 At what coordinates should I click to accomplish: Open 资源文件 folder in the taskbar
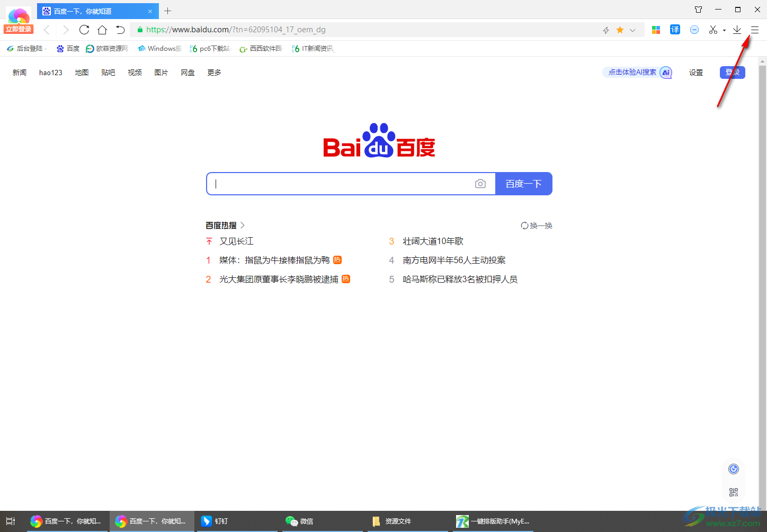pos(408,521)
